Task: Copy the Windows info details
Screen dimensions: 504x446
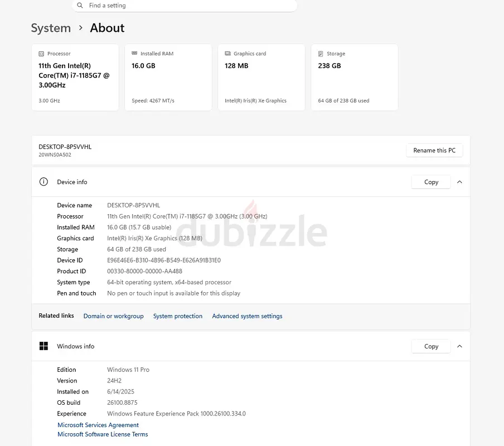Action: tap(431, 346)
